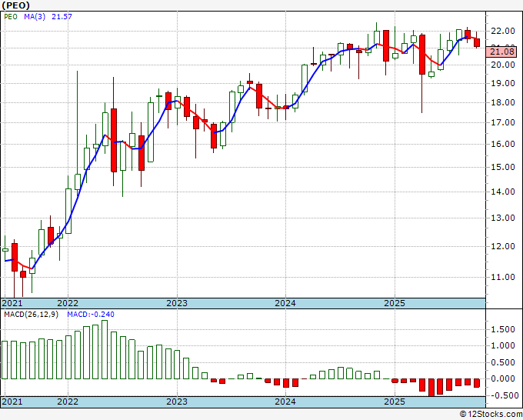Click the 15.00 price axis label
Viewport: 523px width, 420px height.
tap(503, 167)
